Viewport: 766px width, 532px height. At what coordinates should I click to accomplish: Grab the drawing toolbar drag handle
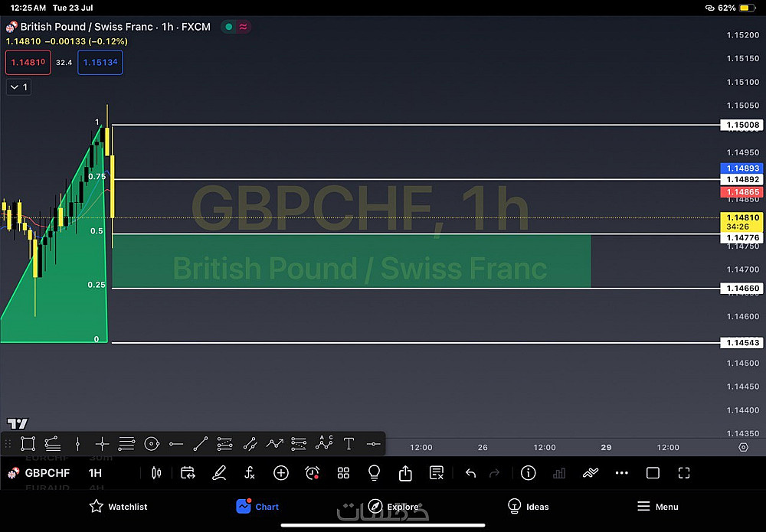[x=8, y=444]
